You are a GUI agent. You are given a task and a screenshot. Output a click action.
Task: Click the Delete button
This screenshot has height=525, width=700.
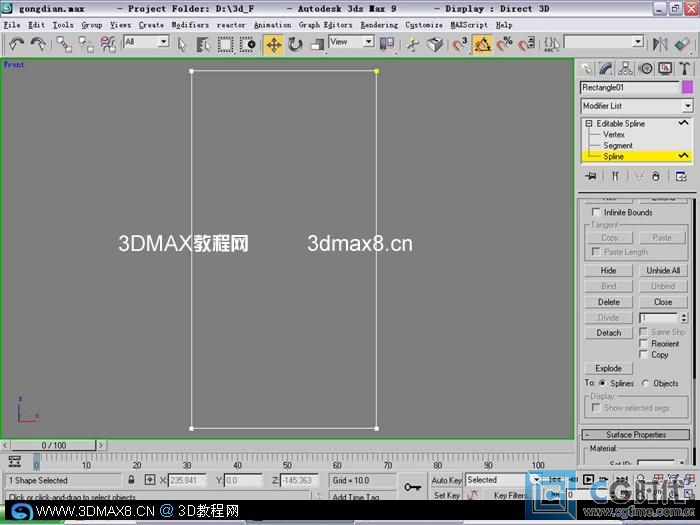pos(608,302)
